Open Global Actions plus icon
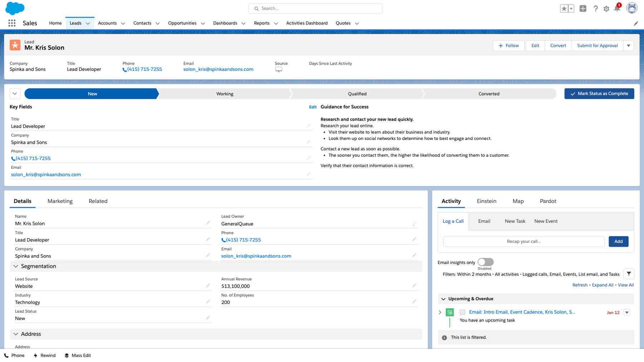This screenshot has height=362, width=644. tap(583, 9)
